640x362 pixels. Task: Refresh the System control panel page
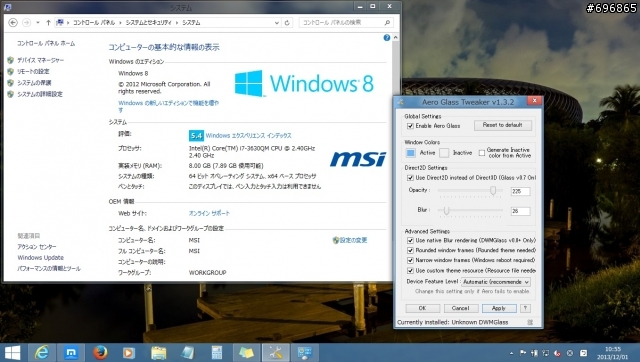coord(287,22)
